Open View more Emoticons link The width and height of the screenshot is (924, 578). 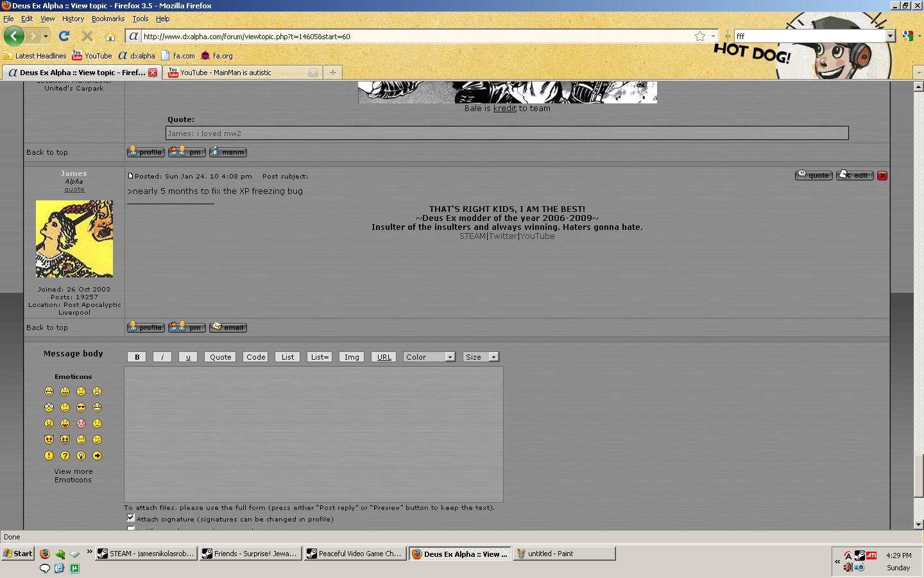tap(73, 475)
